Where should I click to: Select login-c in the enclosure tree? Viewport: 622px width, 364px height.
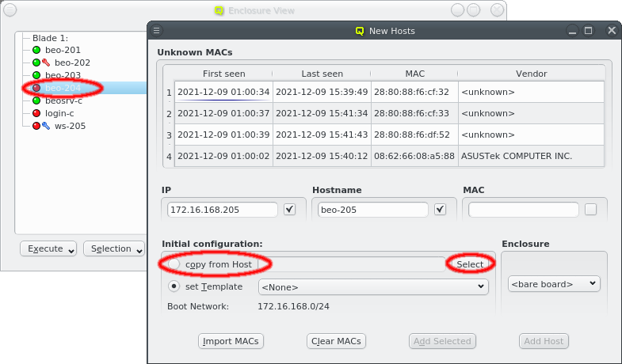coord(59,113)
